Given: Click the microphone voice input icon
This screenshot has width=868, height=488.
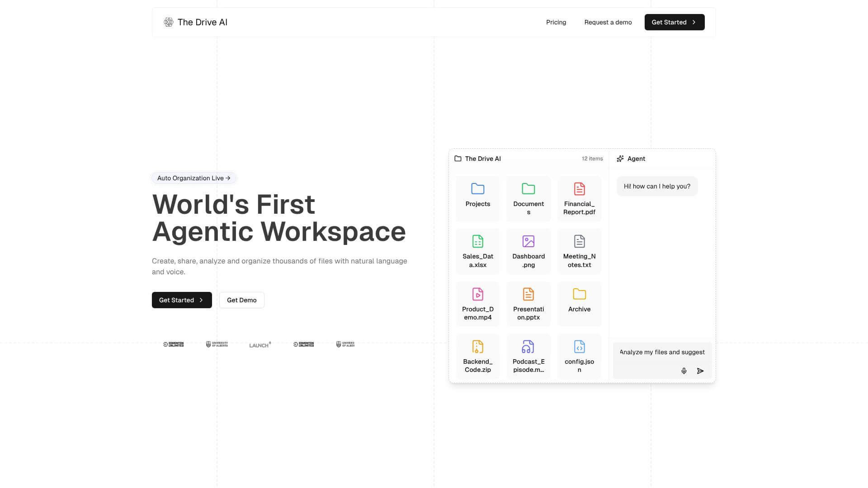Looking at the screenshot, I should [684, 371].
